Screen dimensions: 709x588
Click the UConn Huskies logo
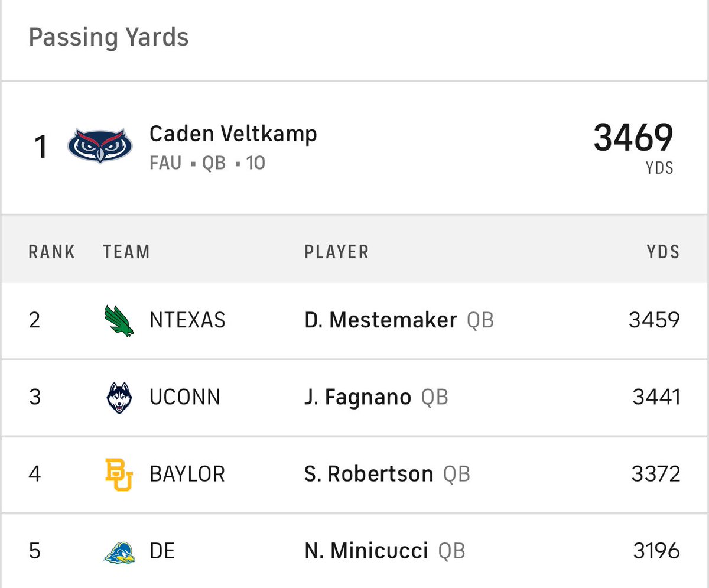(119, 397)
